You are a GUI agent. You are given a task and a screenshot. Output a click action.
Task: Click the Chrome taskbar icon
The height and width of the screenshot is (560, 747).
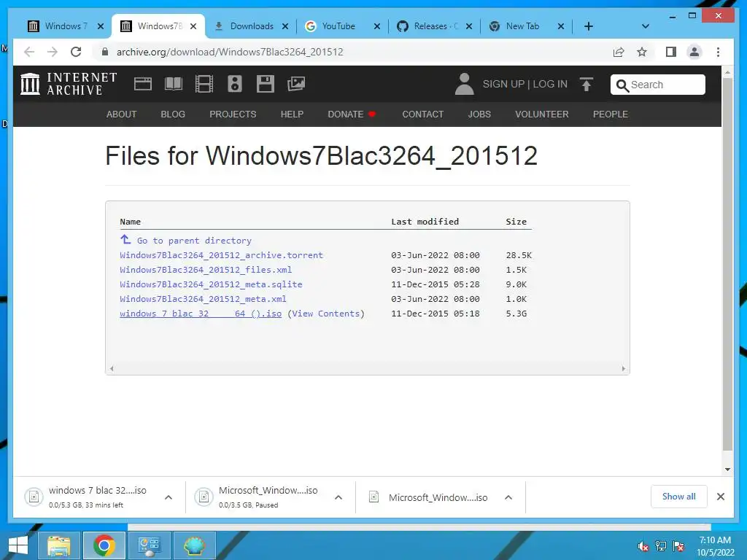[x=104, y=545]
